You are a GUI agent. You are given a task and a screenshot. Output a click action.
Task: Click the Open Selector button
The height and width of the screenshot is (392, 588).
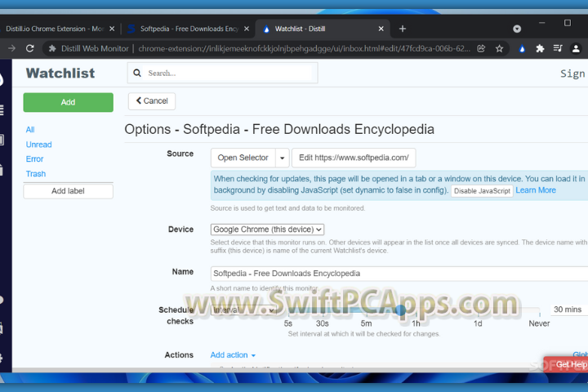[243, 158]
